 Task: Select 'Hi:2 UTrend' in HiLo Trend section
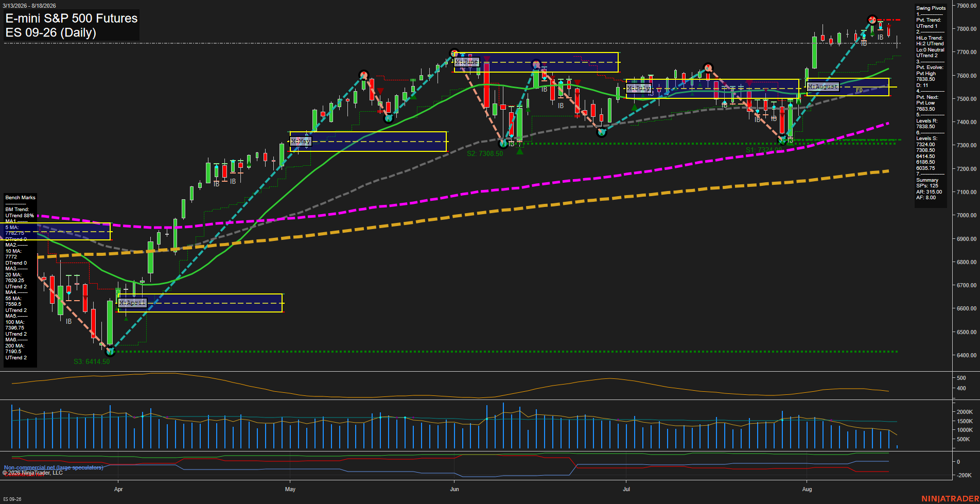(x=930, y=44)
